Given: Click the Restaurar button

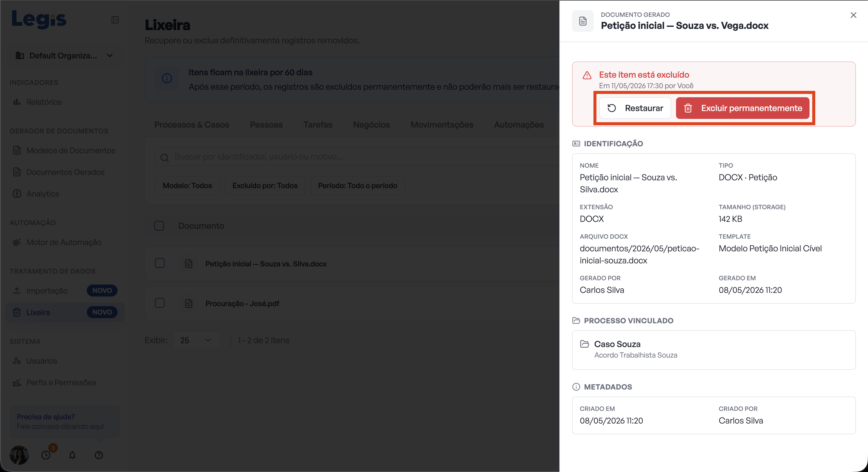Looking at the screenshot, I should coord(635,108).
